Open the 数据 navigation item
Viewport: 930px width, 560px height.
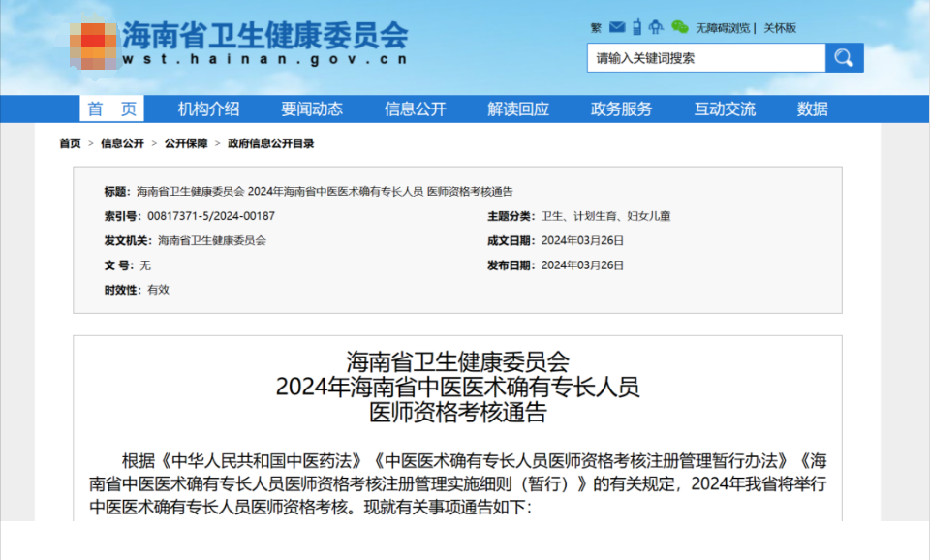click(813, 109)
